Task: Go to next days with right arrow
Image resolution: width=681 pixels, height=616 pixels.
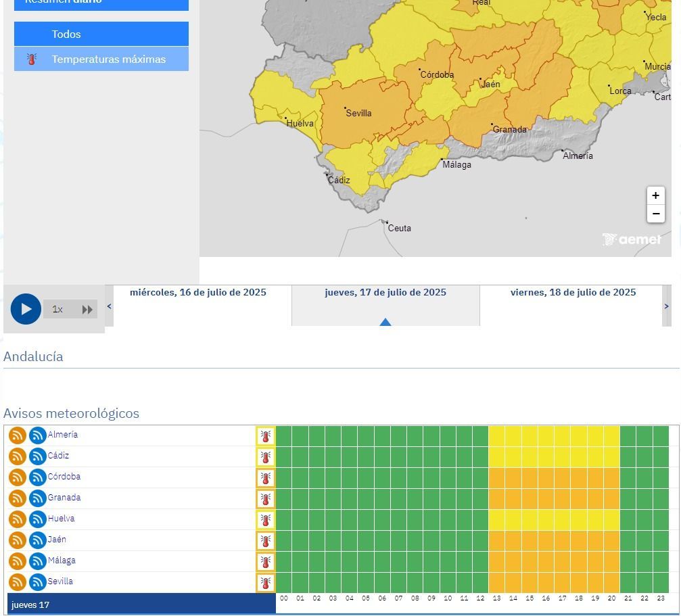Action: click(x=666, y=306)
